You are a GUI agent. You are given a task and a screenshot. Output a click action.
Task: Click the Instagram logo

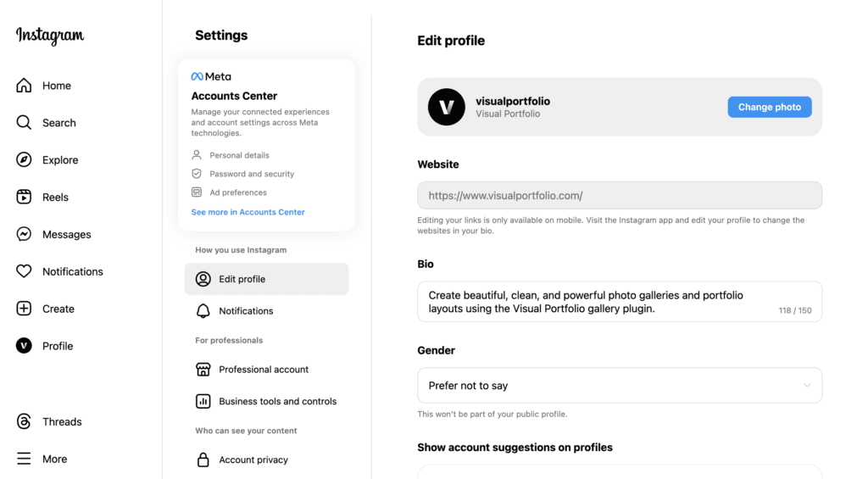50,36
